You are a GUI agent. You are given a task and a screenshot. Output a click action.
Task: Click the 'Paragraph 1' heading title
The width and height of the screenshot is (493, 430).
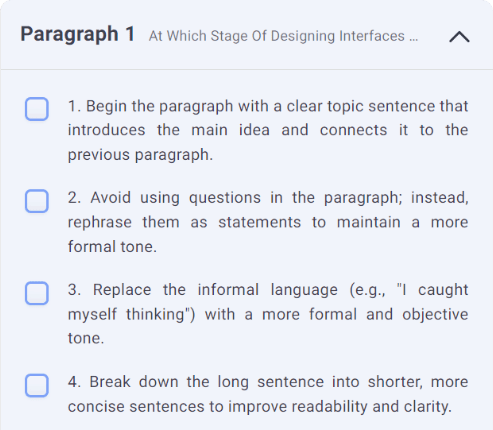78,34
